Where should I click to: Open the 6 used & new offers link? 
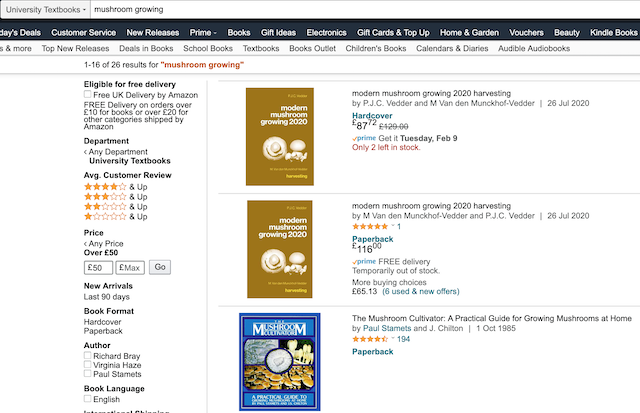[420, 291]
